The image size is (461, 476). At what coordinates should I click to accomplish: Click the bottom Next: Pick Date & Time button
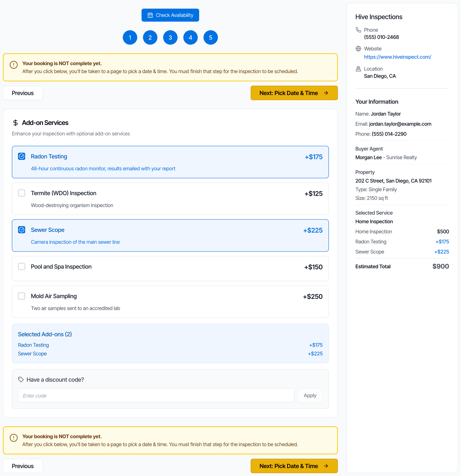pyautogui.click(x=294, y=466)
